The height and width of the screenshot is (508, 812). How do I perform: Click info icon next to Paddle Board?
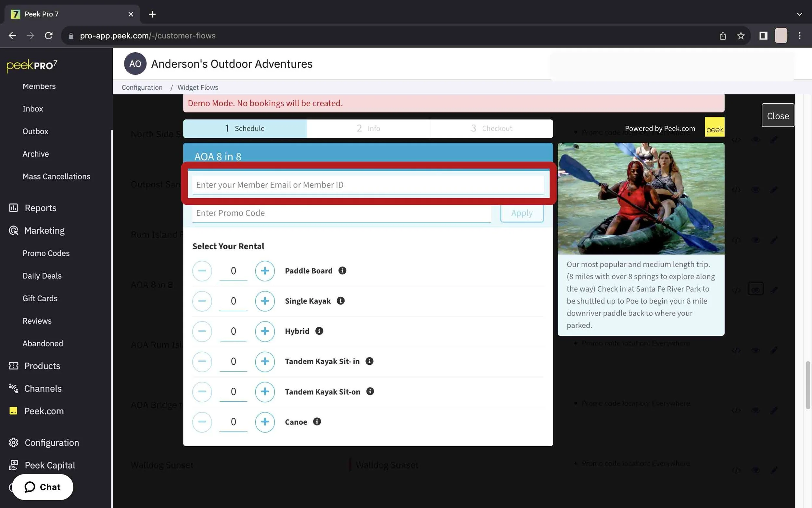pyautogui.click(x=342, y=270)
